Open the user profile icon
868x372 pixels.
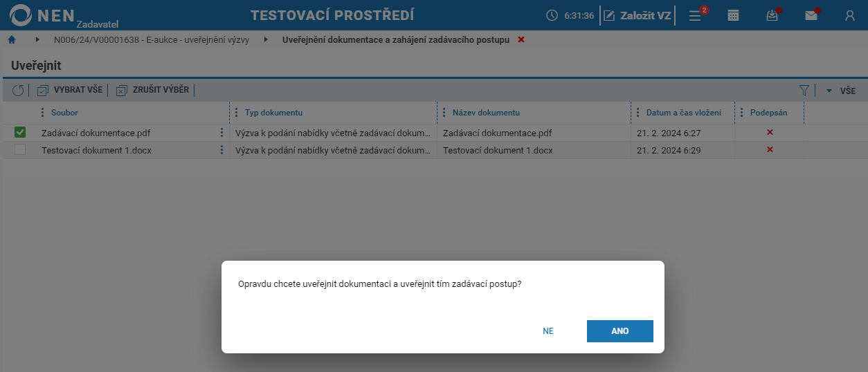(850, 16)
